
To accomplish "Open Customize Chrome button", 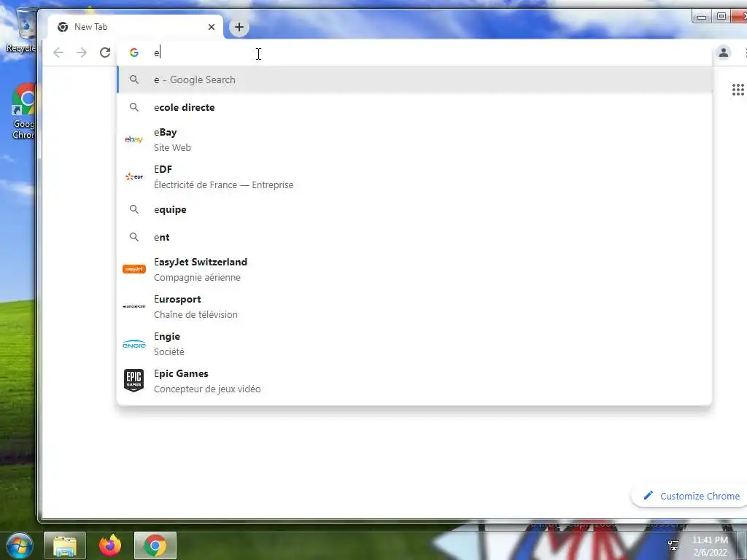I will [x=691, y=496].
